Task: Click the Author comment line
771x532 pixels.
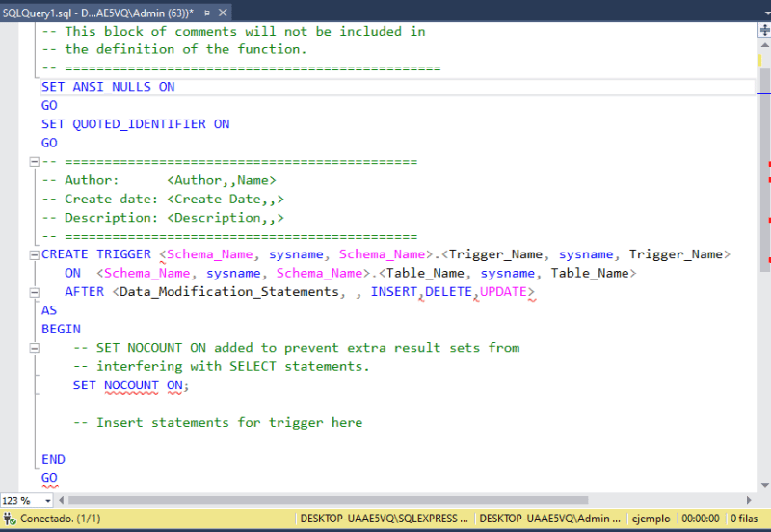Action: 159,180
